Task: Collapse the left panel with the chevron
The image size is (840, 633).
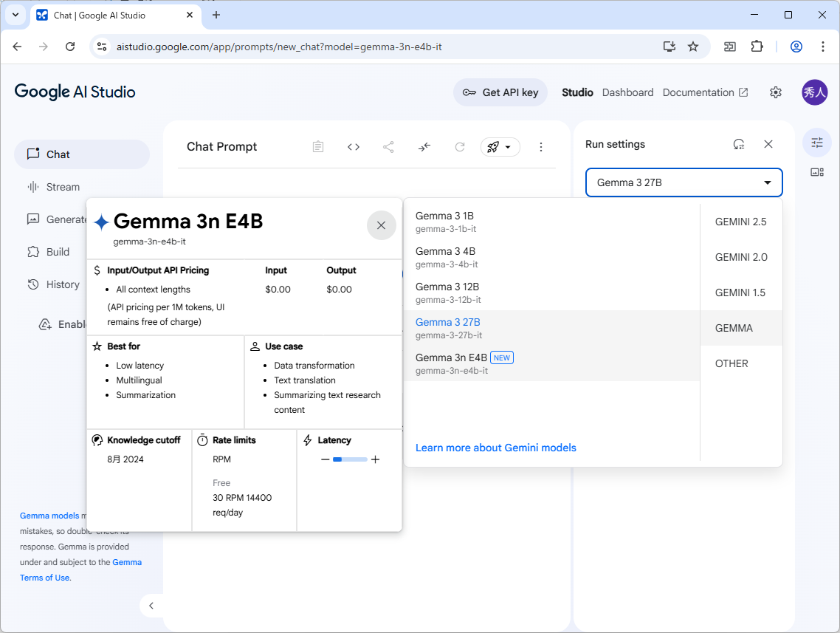Action: (151, 605)
